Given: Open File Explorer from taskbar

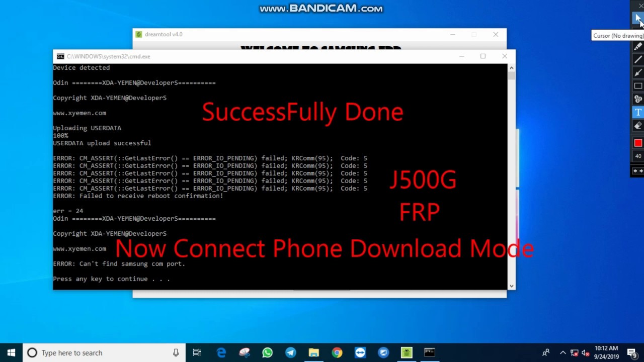Looking at the screenshot, I should pyautogui.click(x=313, y=353).
